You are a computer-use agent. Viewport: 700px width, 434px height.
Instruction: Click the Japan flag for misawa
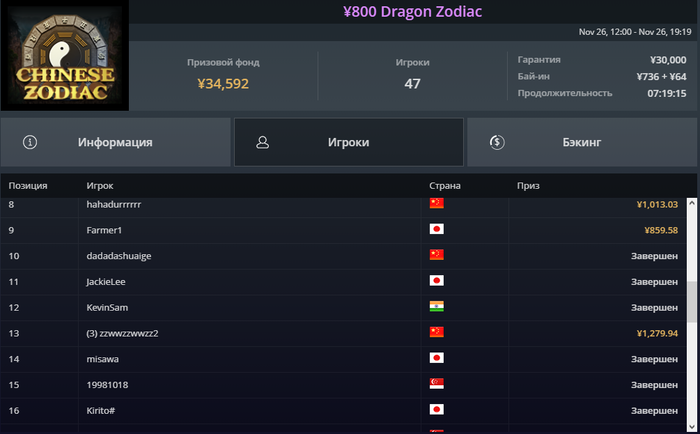coord(437,358)
